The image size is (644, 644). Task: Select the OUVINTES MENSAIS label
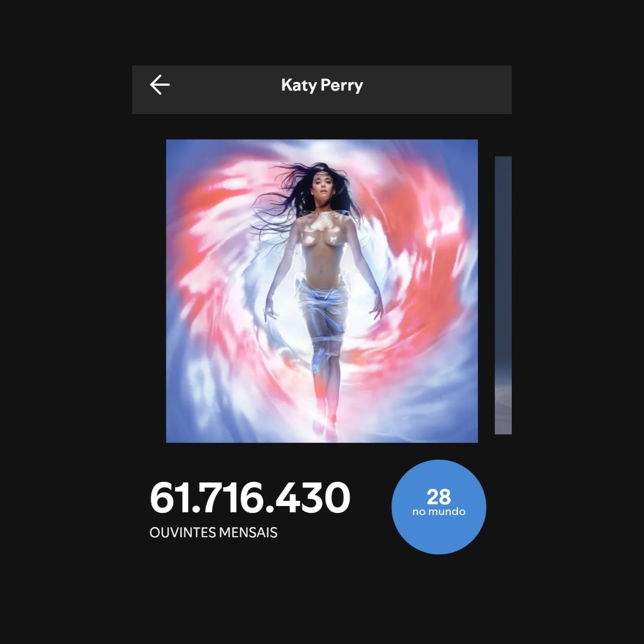[x=213, y=533]
